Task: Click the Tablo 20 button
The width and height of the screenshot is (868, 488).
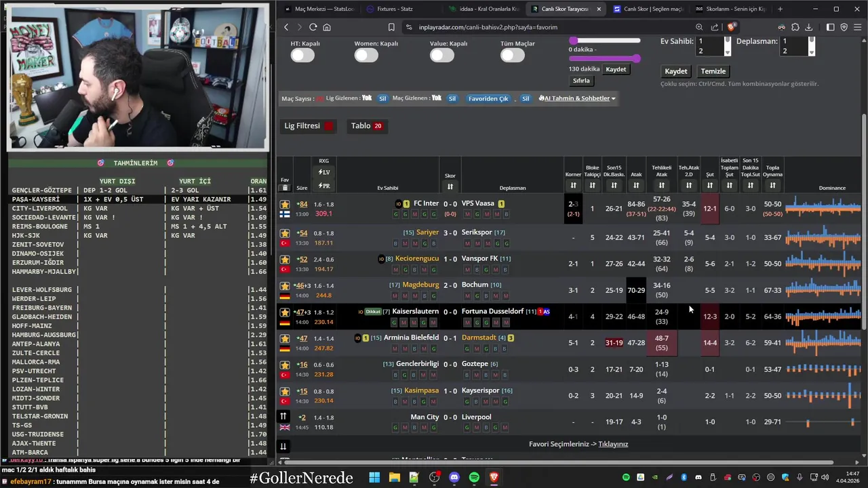Action: point(366,126)
